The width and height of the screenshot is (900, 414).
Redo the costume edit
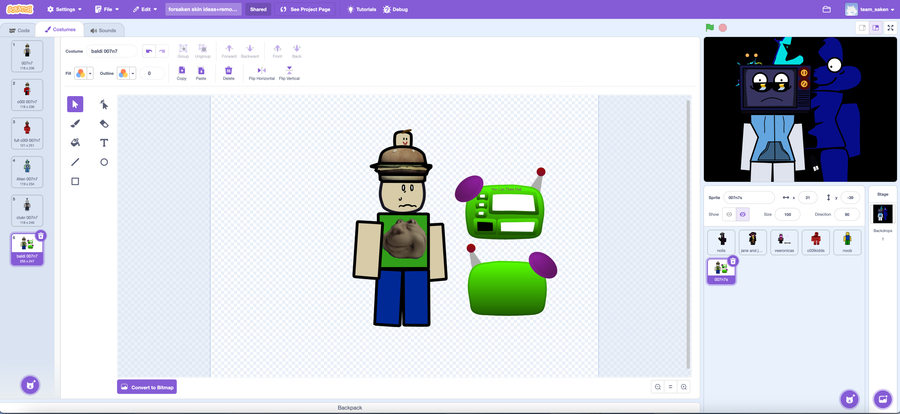pyautogui.click(x=162, y=51)
